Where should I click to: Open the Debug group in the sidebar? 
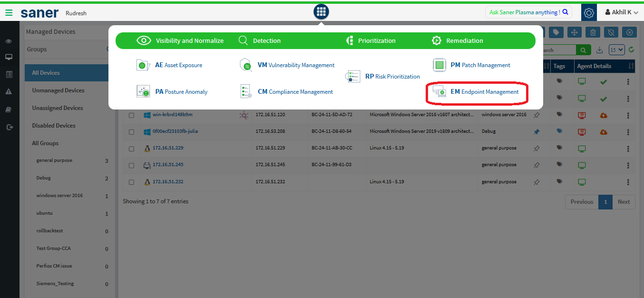click(43, 178)
